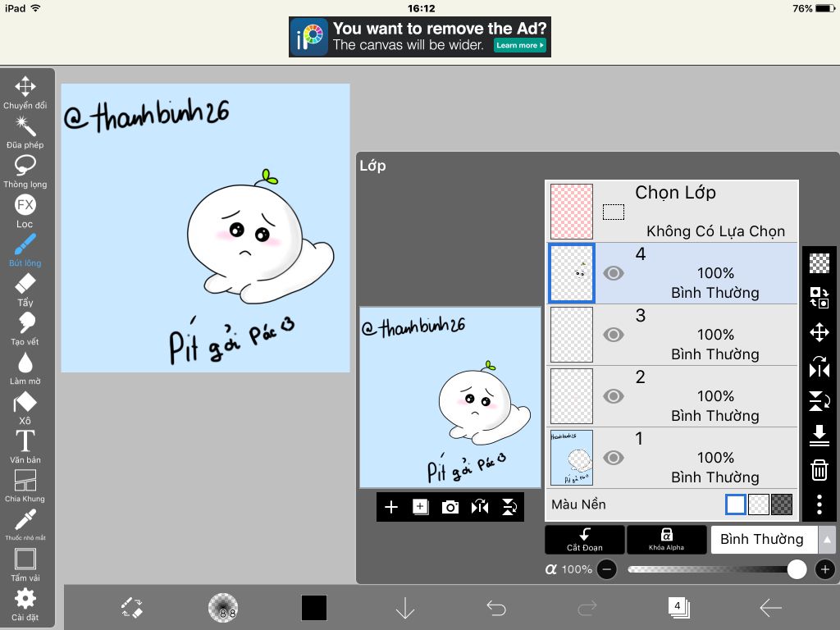
Task: Open the three-dot more options menu
Action: [x=819, y=504]
